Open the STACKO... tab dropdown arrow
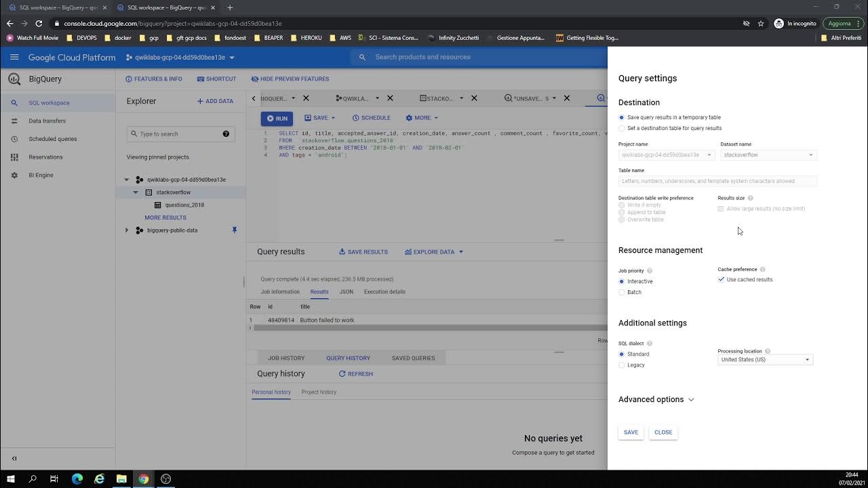 (461, 98)
